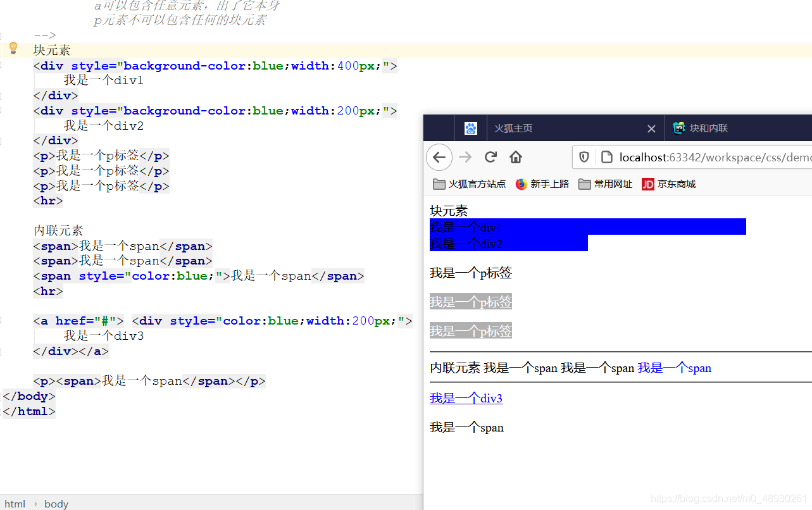This screenshot has width=812, height=510.
Task: Open the 火狐官方站点 bookmark folder
Action: [x=470, y=184]
